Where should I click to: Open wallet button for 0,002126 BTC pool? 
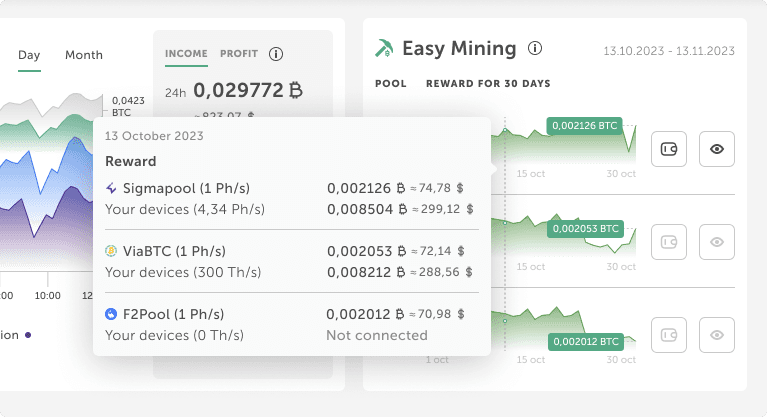[x=669, y=149]
